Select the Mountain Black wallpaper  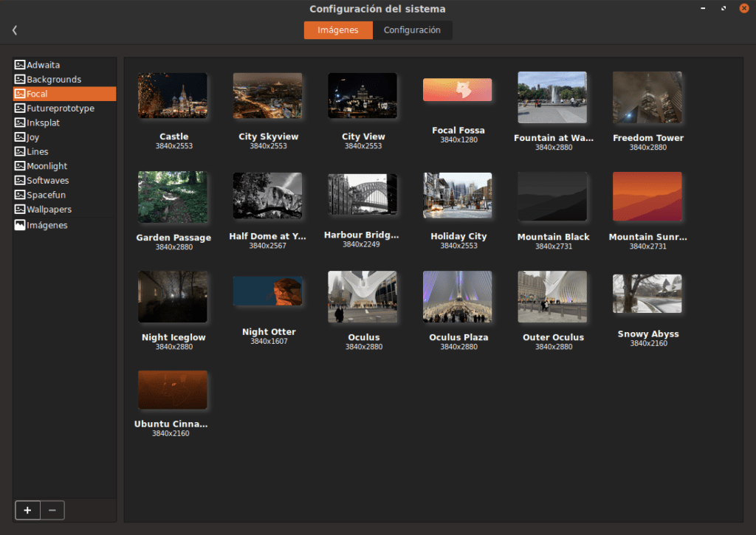(552, 196)
